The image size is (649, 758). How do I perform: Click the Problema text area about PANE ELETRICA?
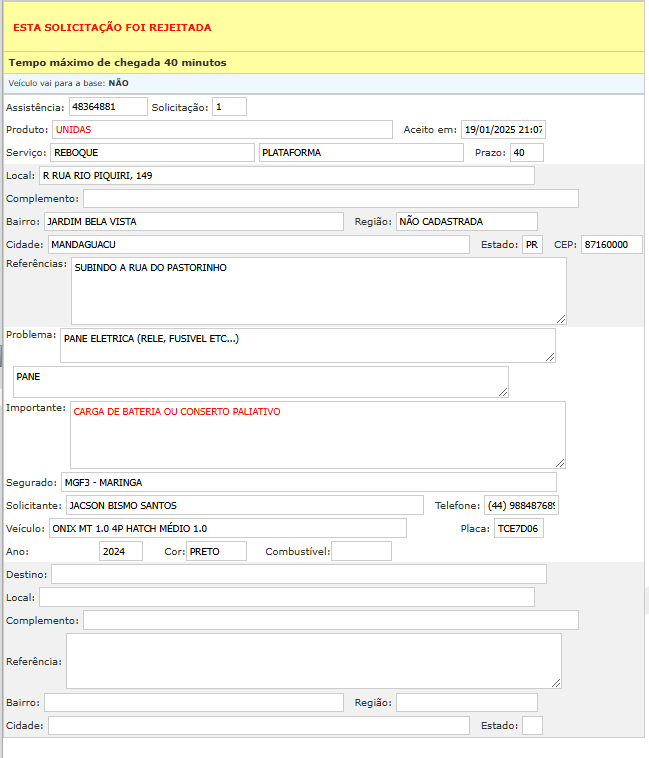(307, 345)
